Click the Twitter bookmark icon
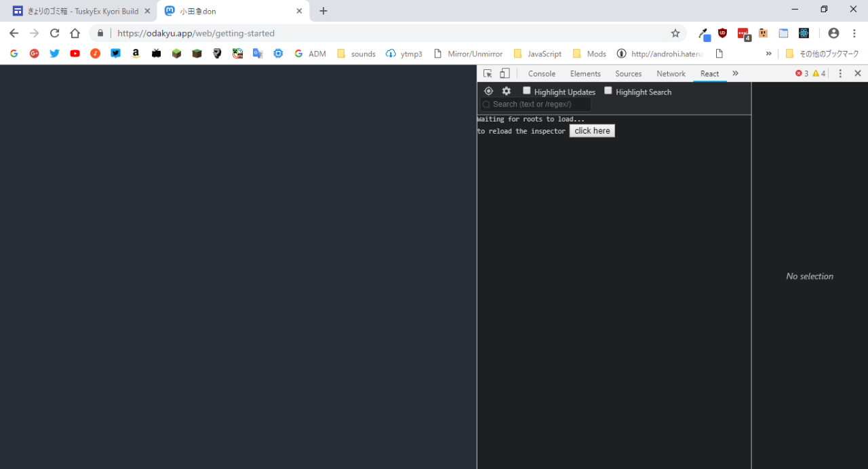This screenshot has height=469, width=868. pyautogui.click(x=54, y=54)
